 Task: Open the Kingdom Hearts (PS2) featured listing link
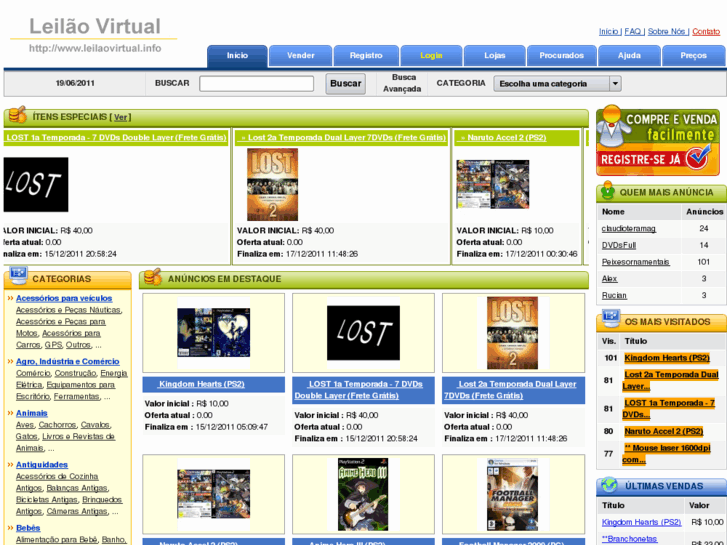click(201, 384)
